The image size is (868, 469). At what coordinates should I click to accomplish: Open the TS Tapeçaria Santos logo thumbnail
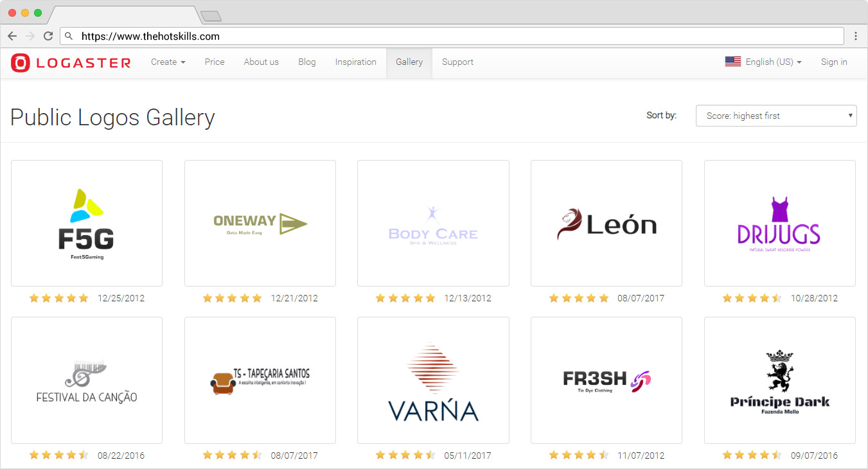click(260, 380)
